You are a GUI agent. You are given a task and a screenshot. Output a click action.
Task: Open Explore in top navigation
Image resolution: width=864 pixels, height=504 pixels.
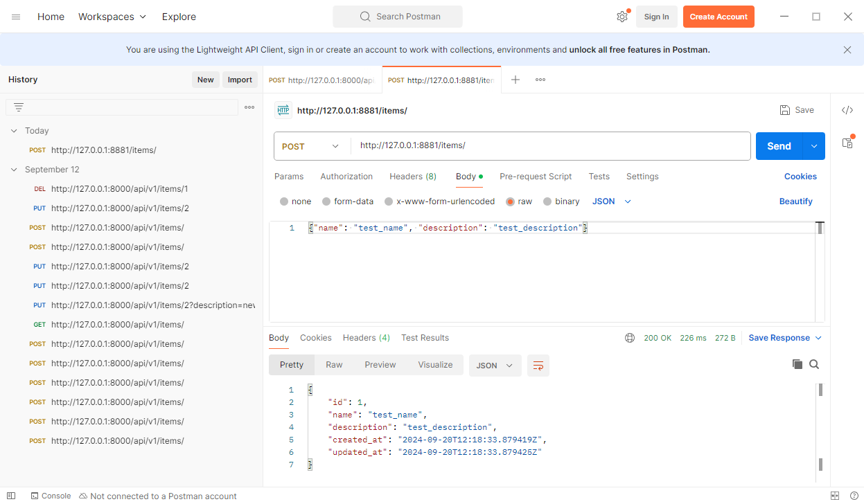pyautogui.click(x=179, y=17)
